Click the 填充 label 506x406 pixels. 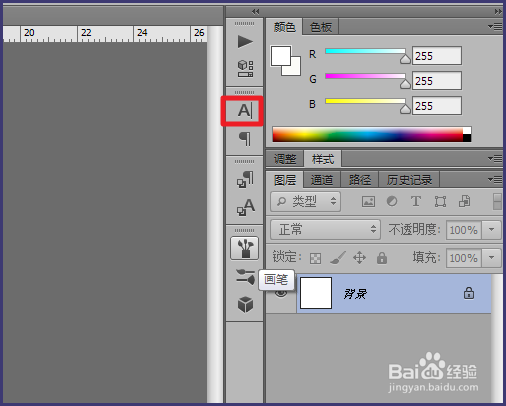point(426,257)
